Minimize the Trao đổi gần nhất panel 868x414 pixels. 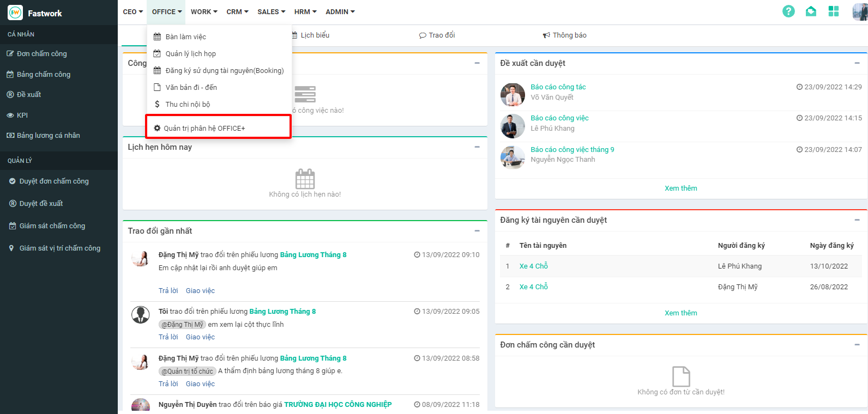click(x=477, y=231)
